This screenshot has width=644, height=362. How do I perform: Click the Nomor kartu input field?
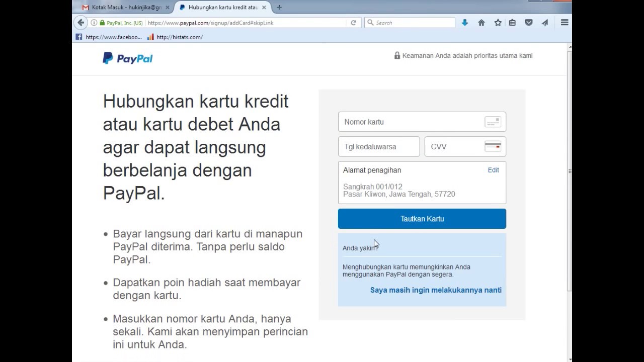click(x=422, y=122)
